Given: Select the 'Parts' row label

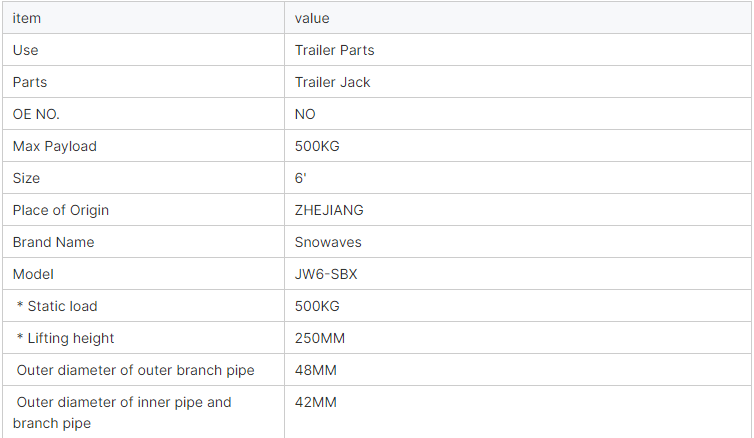Looking at the screenshot, I should pyautogui.click(x=143, y=82).
